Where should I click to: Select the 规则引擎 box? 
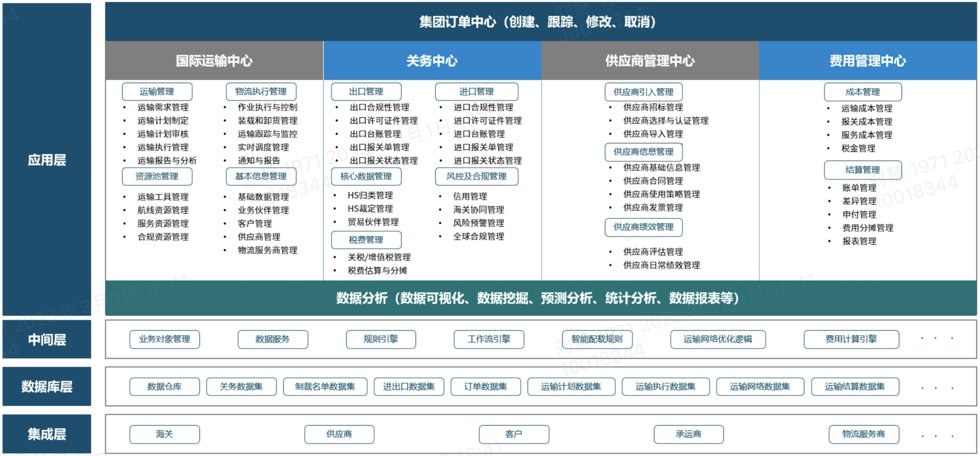click(381, 339)
